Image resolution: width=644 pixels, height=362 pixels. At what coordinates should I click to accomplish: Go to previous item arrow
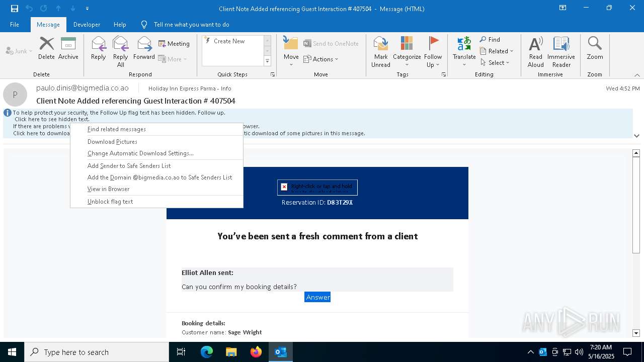tap(58, 9)
